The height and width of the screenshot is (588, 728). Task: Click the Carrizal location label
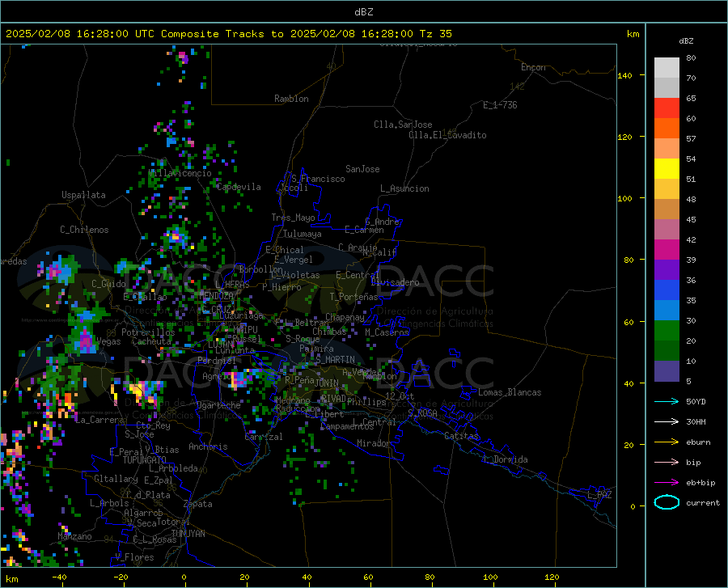(x=264, y=437)
